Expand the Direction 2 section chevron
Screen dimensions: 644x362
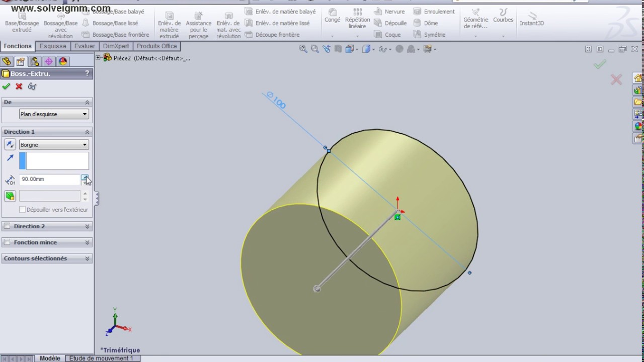(x=87, y=227)
